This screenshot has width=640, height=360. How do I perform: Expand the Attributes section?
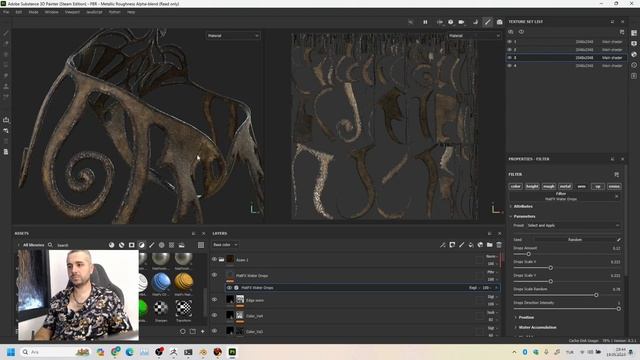coord(523,207)
